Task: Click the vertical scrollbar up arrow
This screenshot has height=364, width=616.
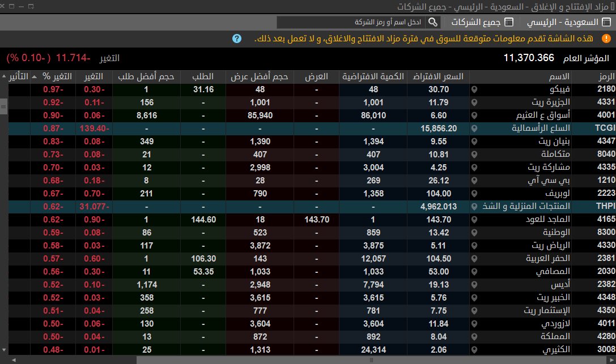Action: (4, 76)
